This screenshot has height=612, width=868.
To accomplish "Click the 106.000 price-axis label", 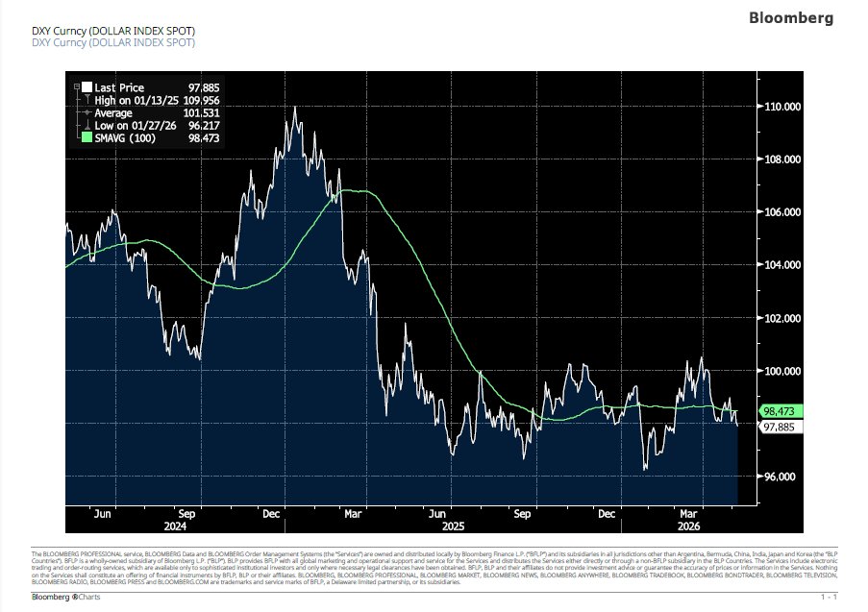I will coord(782,212).
